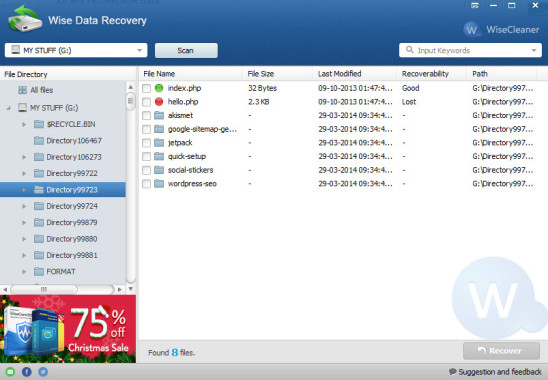Click the green status icon of index.php
Screen dimensions: 548x380
[159, 88]
